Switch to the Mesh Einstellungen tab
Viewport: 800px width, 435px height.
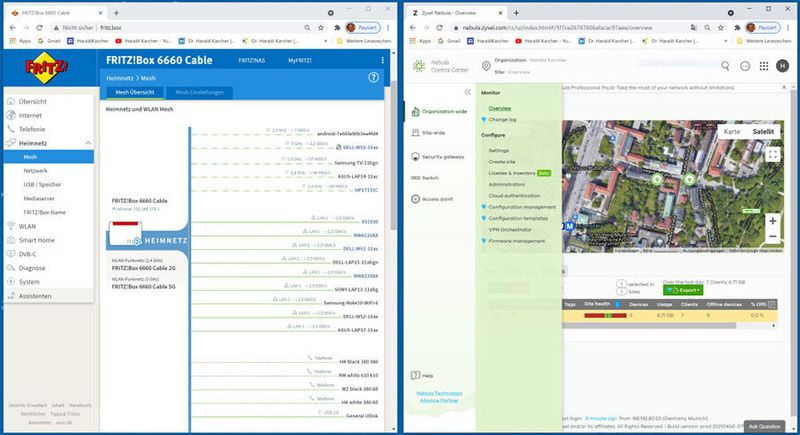pos(199,92)
